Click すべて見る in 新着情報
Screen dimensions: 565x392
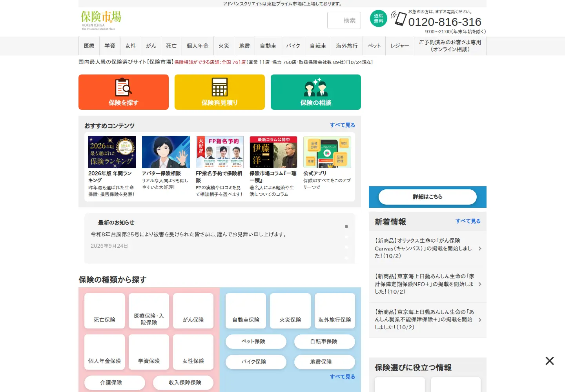pyautogui.click(x=468, y=221)
